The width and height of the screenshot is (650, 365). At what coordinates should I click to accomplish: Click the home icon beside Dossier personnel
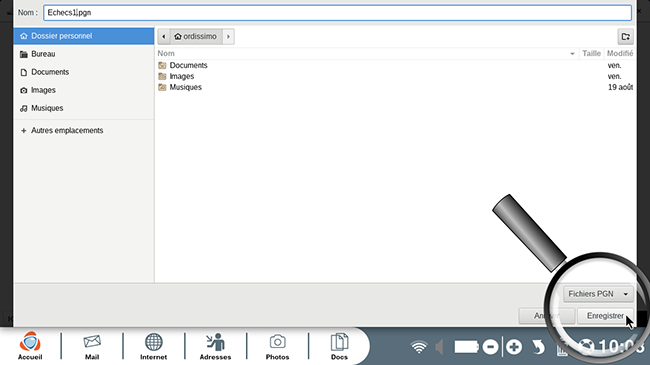[x=24, y=36]
